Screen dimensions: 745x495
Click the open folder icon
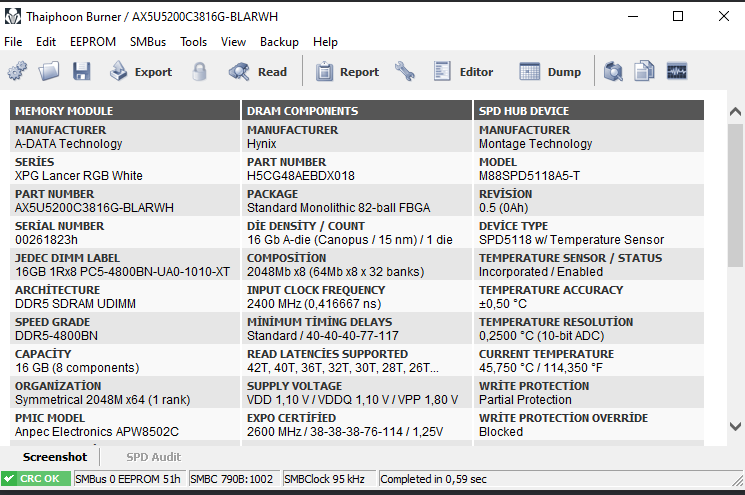coord(49,72)
